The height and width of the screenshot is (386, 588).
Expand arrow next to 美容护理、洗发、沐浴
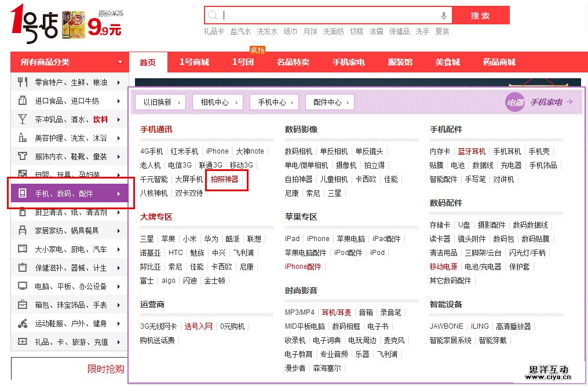[x=119, y=138]
